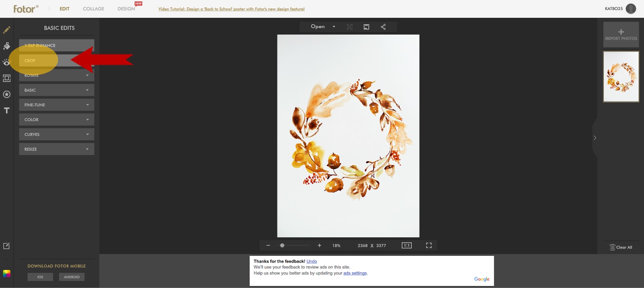The height and width of the screenshot is (288, 644).
Task: Click the zoom out minus icon
Action: 268,245
